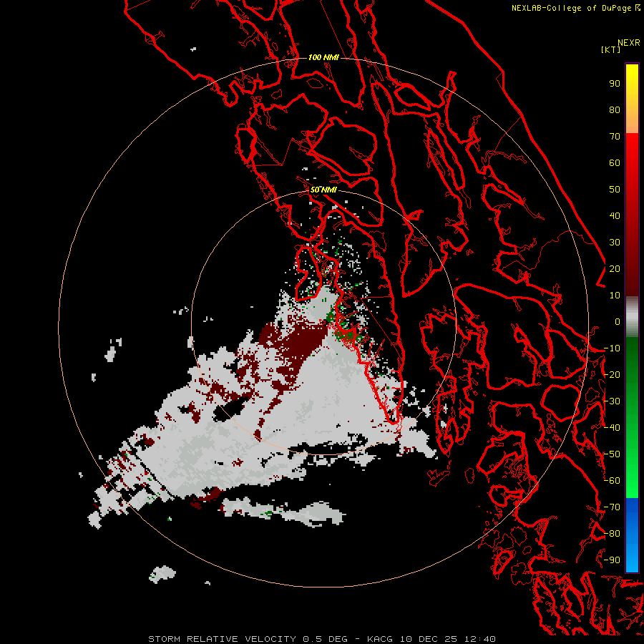Screen dimensions: 644x644
Task: Click the -10 knot scale value
Action: click(612, 348)
